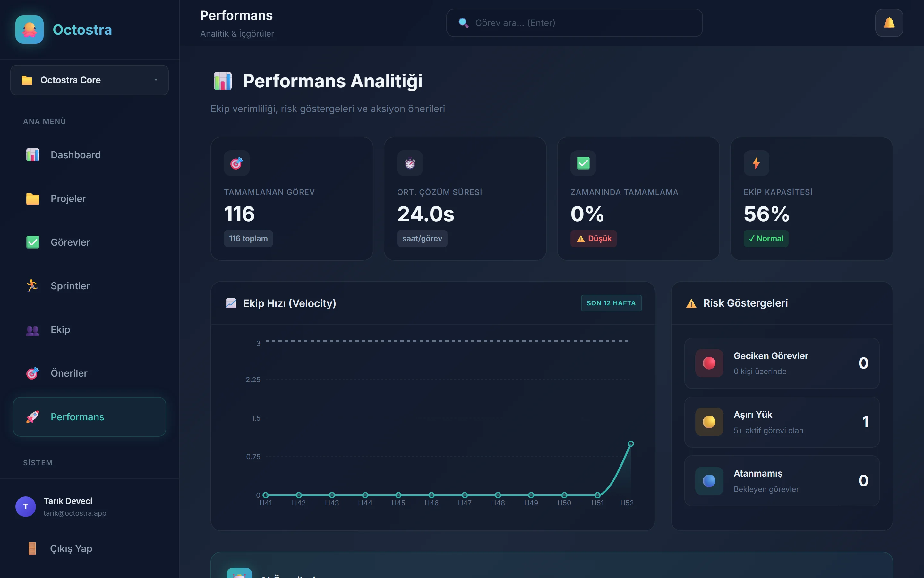Click the Çıkış Yap door icon
This screenshot has height=578, width=924.
coord(32,548)
